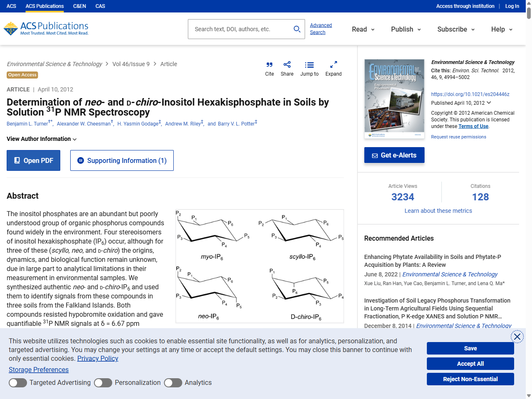This screenshot has height=399, width=532.
Task: Click Access through institution
Action: [x=465, y=6]
